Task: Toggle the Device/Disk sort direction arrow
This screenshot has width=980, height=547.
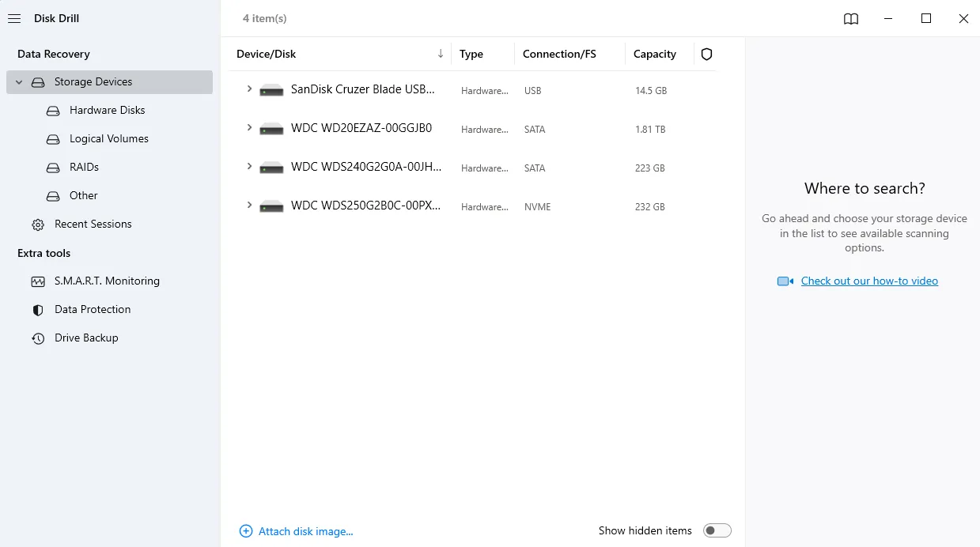Action: tap(441, 53)
